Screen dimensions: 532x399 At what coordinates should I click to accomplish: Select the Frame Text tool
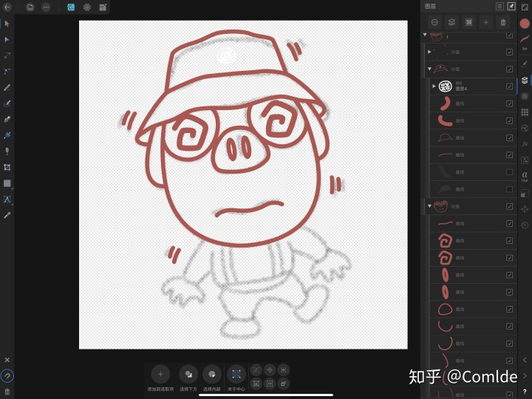7,199
